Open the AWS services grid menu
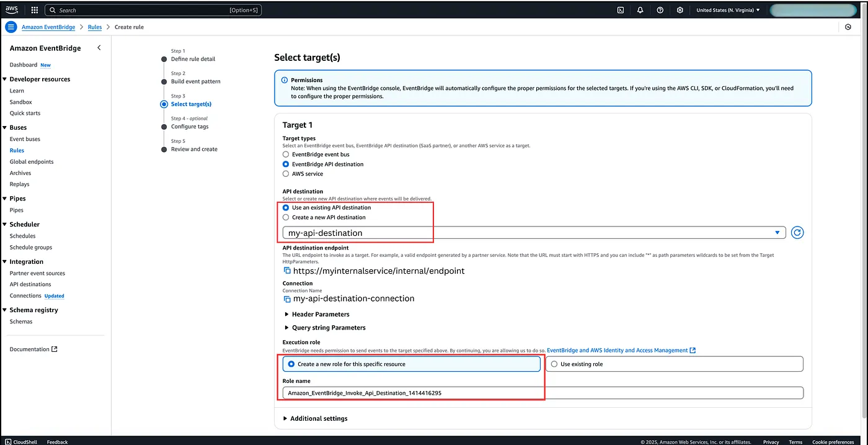This screenshot has height=445, width=868. point(34,10)
